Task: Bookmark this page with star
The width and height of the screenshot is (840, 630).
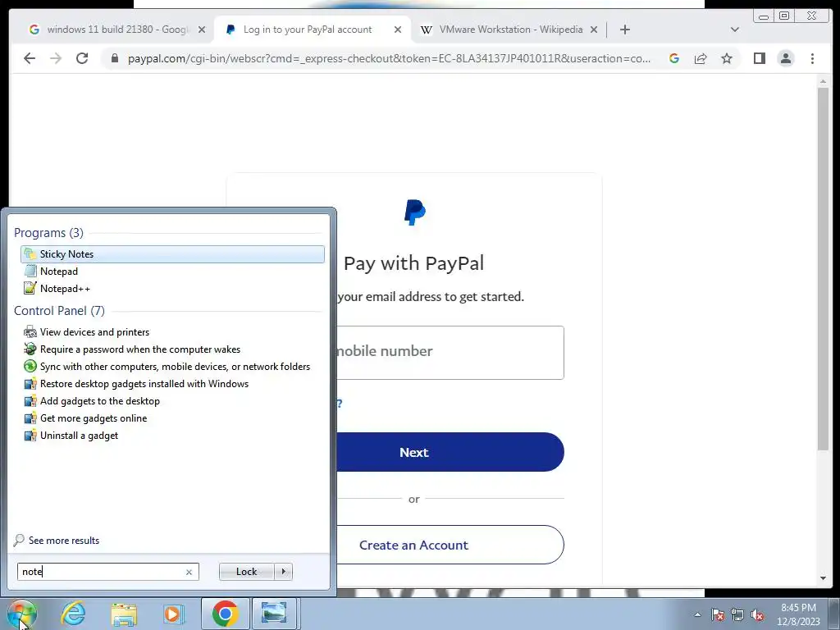Action: click(x=727, y=58)
